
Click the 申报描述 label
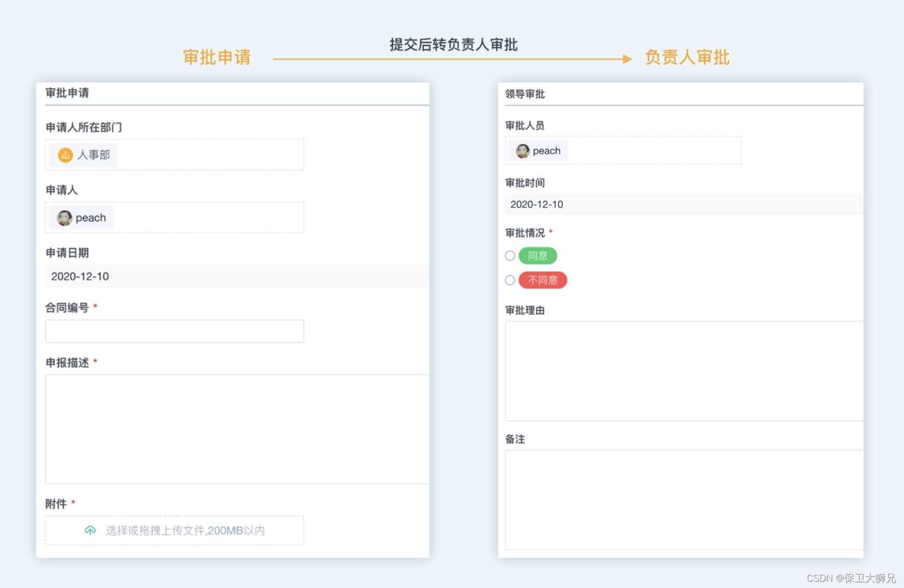67,363
